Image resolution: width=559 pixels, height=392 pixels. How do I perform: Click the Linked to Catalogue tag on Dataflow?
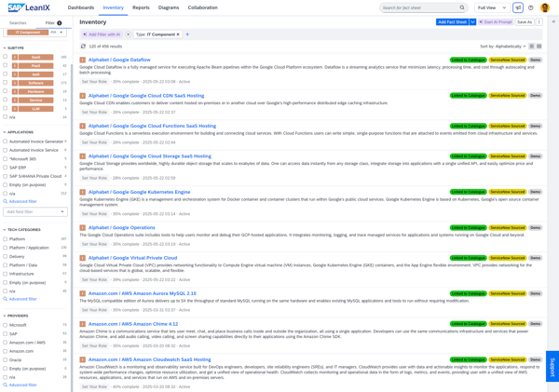click(468, 60)
